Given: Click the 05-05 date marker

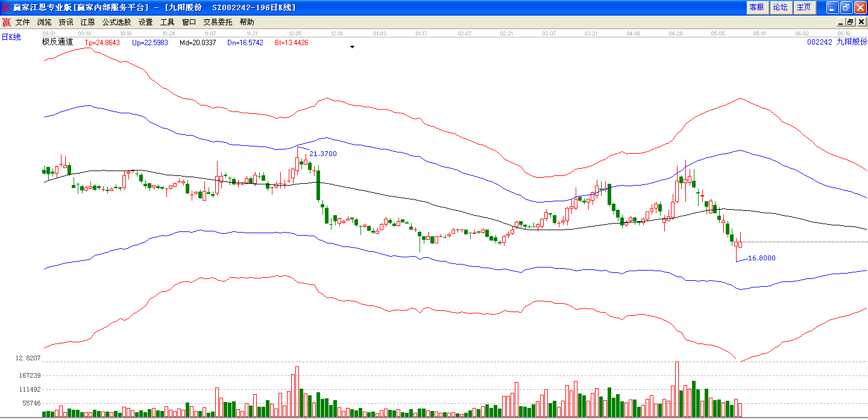Looking at the screenshot, I should click(x=717, y=34).
